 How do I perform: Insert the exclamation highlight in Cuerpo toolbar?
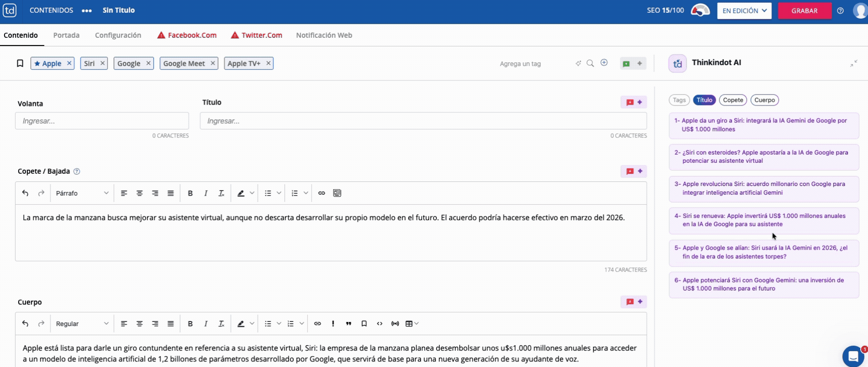coord(333,324)
